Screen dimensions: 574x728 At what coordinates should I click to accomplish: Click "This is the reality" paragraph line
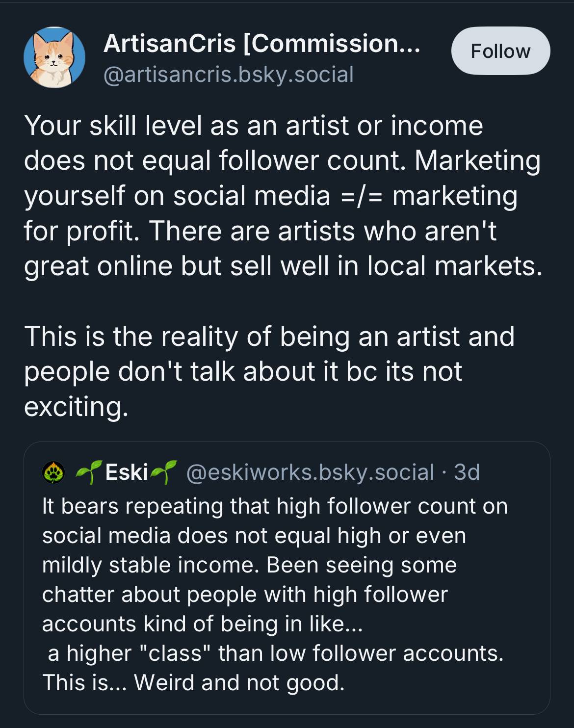[269, 337]
